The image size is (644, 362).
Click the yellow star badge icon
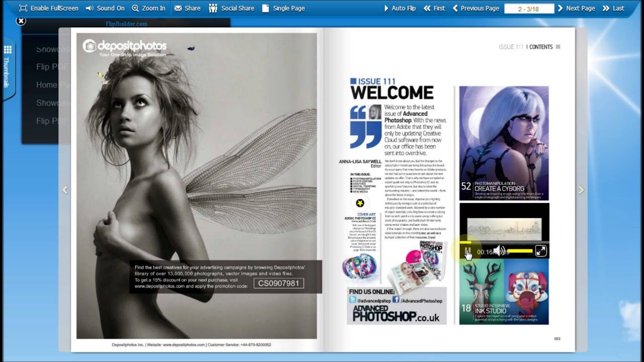360,203
